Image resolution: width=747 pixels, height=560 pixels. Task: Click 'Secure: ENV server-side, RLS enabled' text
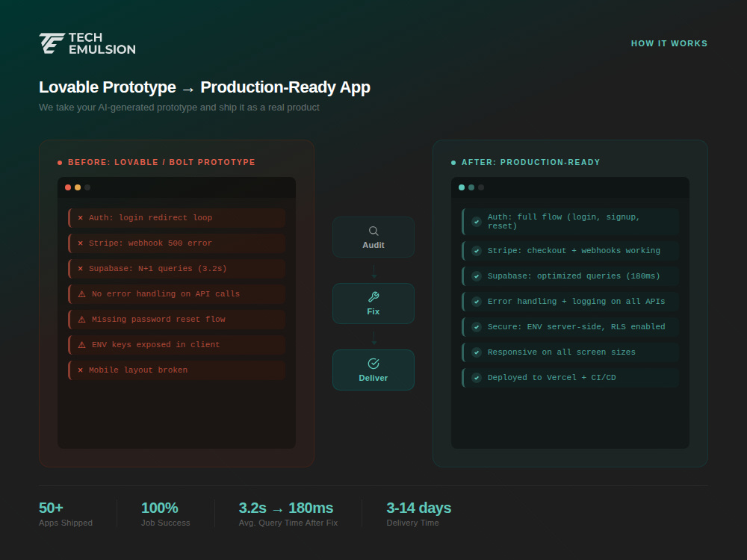tap(577, 327)
